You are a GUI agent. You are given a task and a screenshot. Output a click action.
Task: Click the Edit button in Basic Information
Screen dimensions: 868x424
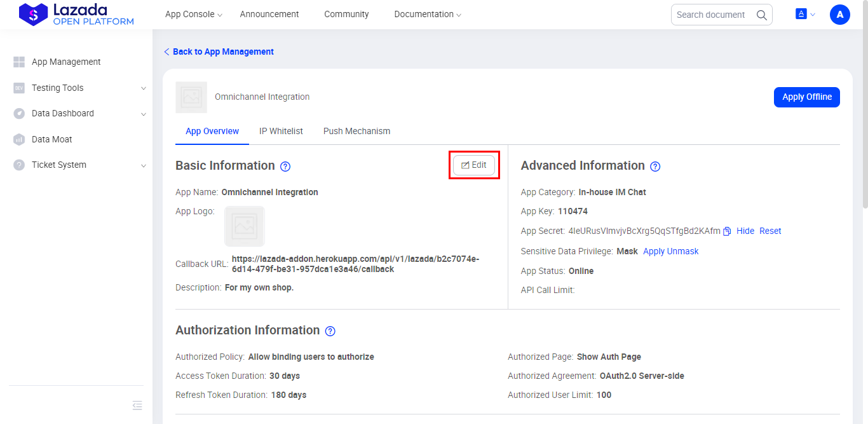[x=474, y=165]
